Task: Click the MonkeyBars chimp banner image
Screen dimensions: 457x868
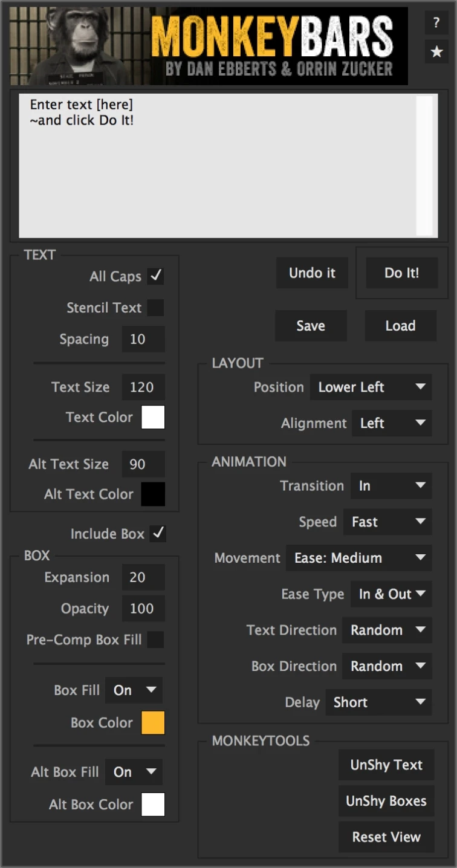Action: 209,46
